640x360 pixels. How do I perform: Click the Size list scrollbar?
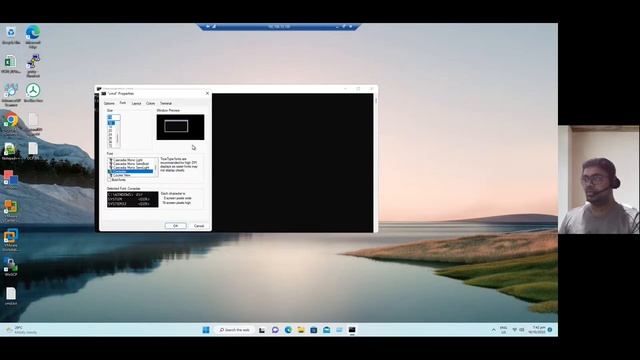coord(118,134)
